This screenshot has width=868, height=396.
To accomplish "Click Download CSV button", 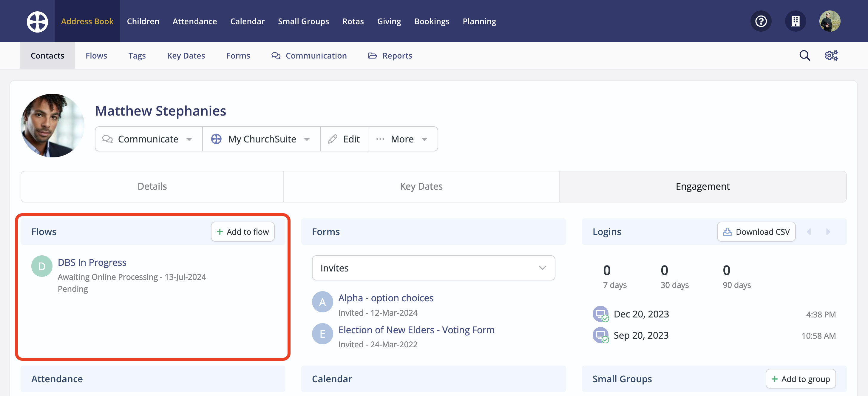I will [x=756, y=232].
